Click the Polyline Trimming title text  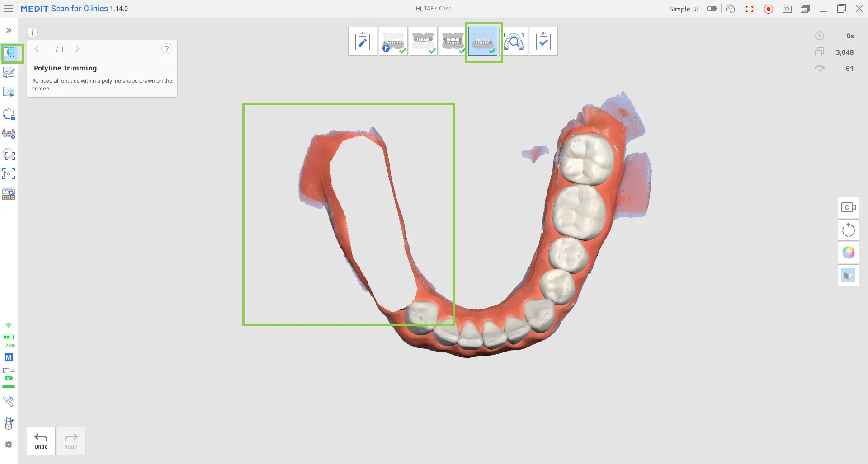[x=66, y=68]
